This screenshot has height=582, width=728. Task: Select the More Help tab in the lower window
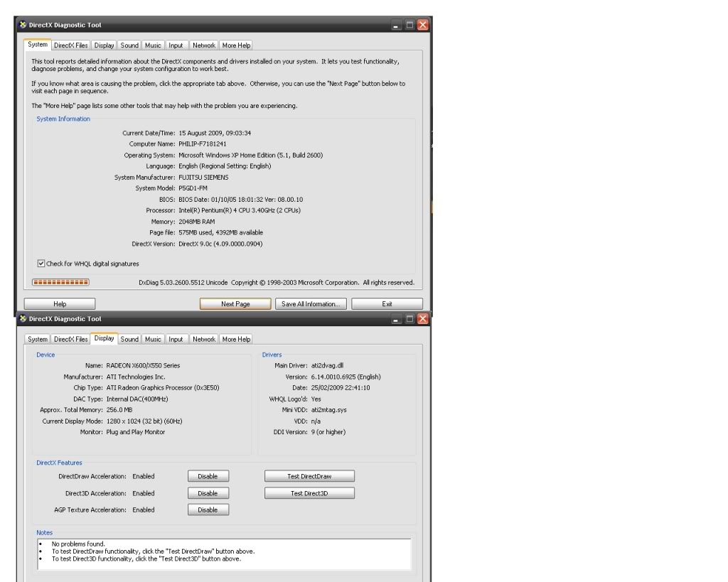tap(236, 339)
